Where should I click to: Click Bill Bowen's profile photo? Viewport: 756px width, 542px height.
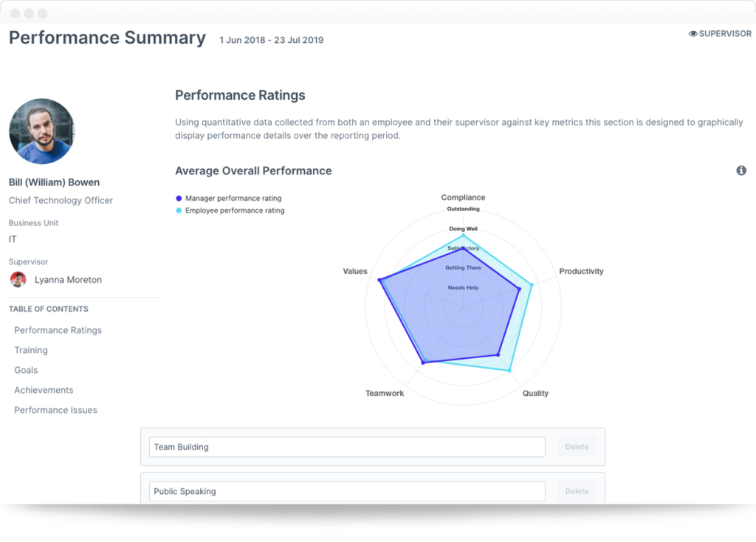click(x=41, y=131)
